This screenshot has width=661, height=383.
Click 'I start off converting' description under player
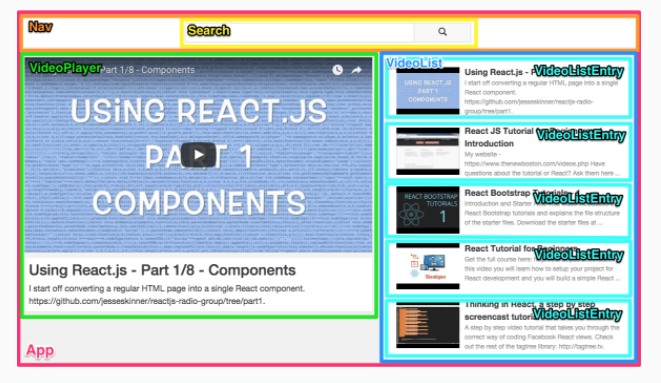[167, 289]
